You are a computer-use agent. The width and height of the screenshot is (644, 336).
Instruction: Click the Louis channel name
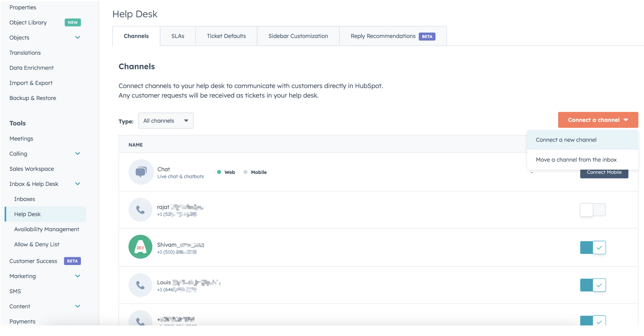click(x=189, y=283)
